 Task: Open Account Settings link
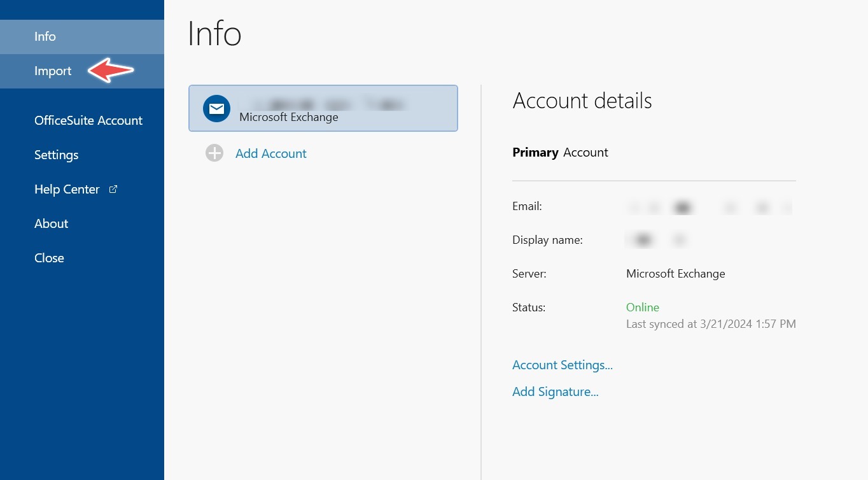(x=563, y=365)
